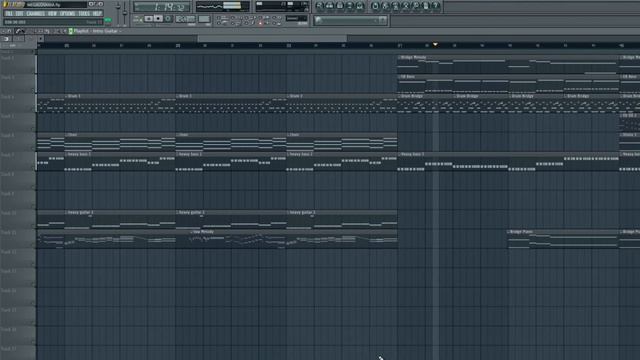The height and width of the screenshot is (360, 640).
Task: Click the question mark Help shortcut icon
Action: tap(436, 6)
